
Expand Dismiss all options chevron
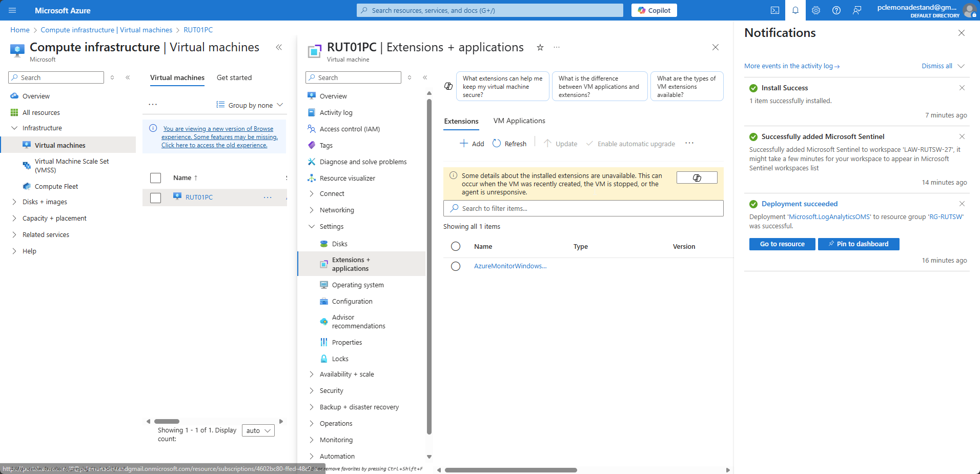(961, 66)
